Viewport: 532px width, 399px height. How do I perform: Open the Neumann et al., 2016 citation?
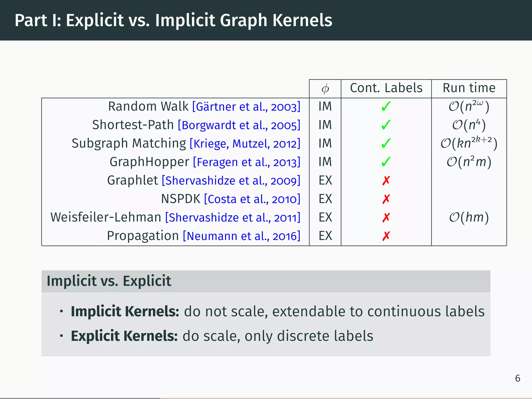(x=242, y=236)
